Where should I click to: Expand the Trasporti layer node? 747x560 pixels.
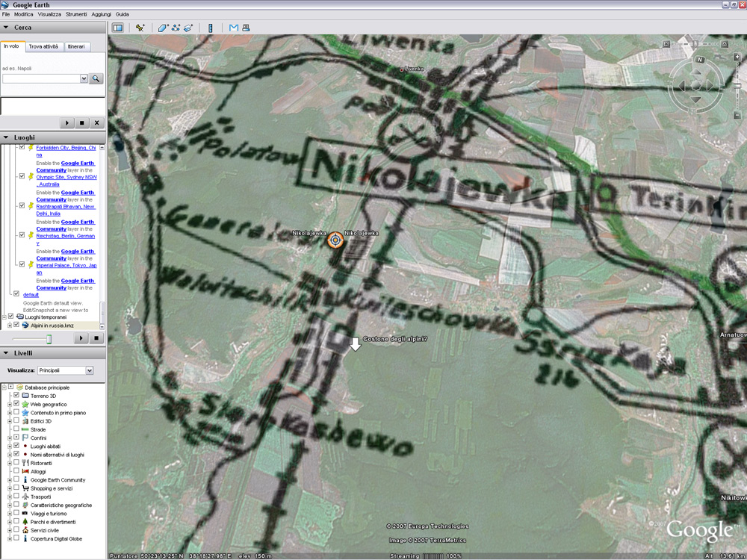pyautogui.click(x=10, y=497)
